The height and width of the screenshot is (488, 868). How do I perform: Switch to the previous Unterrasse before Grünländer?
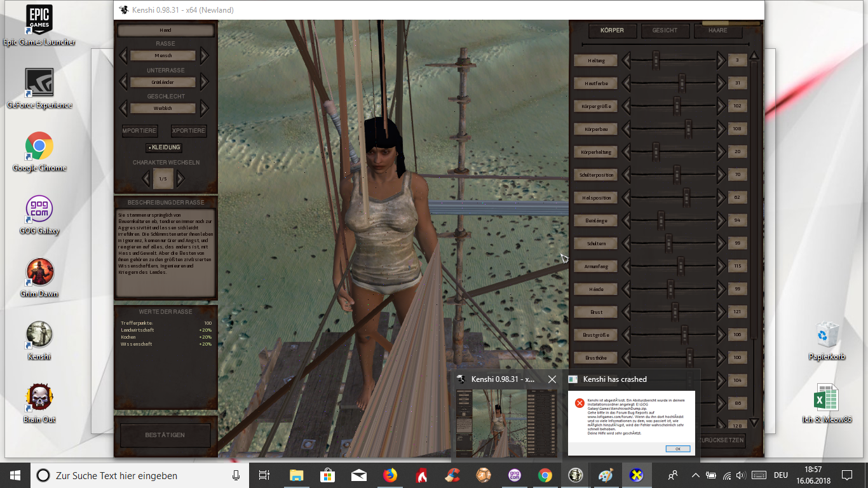123,82
